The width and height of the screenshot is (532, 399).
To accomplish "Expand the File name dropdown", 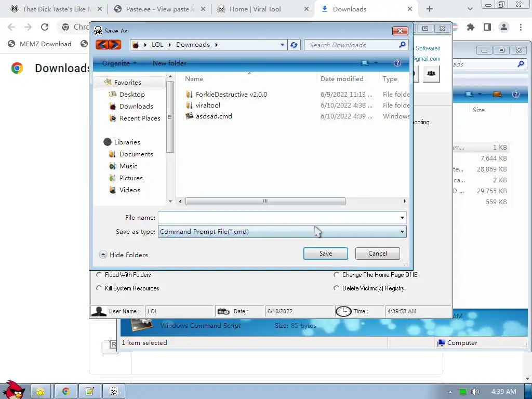I will [402, 218].
